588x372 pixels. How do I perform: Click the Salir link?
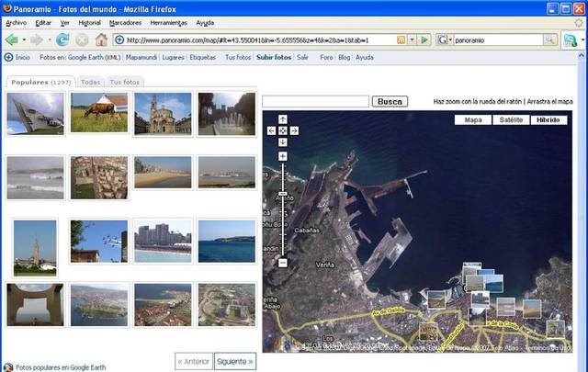[x=302, y=57]
